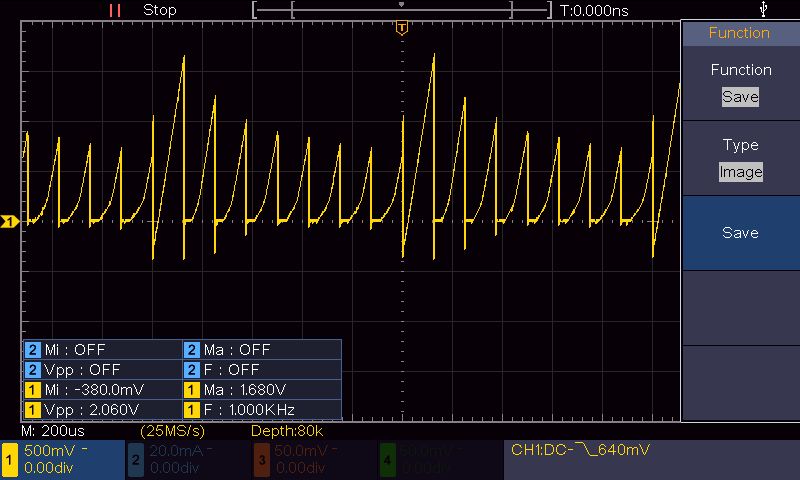Click channel 2 Mi : OFF measurement
Image resolution: width=800 pixels, height=480 pixels.
pyautogui.click(x=103, y=350)
